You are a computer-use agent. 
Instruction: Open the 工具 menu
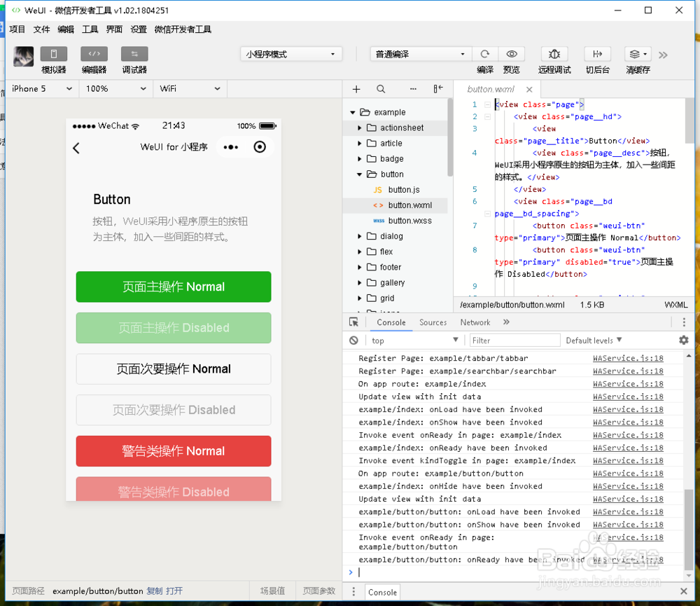coord(90,29)
